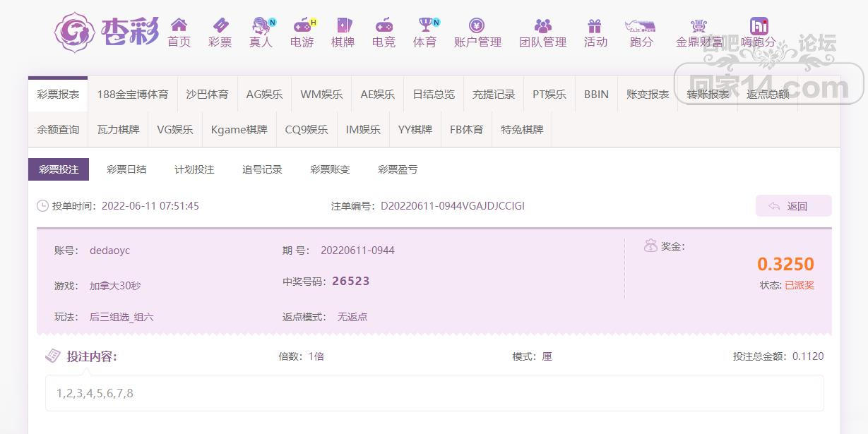The width and height of the screenshot is (868, 434).
Task: Switch to the Kgame棋牌 tab
Action: tap(239, 130)
